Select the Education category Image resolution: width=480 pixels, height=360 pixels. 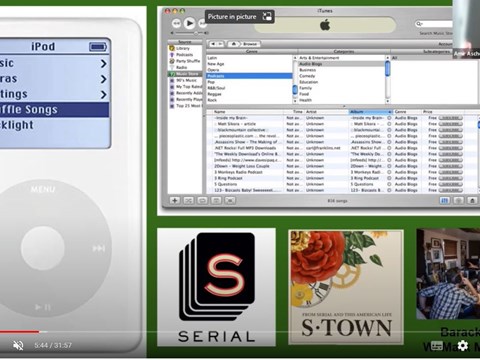[341, 82]
